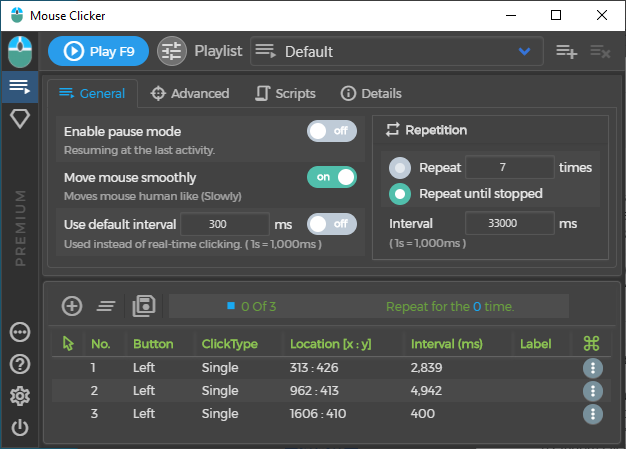Toggle Use default interval switch
626x449 pixels.
[331, 223]
